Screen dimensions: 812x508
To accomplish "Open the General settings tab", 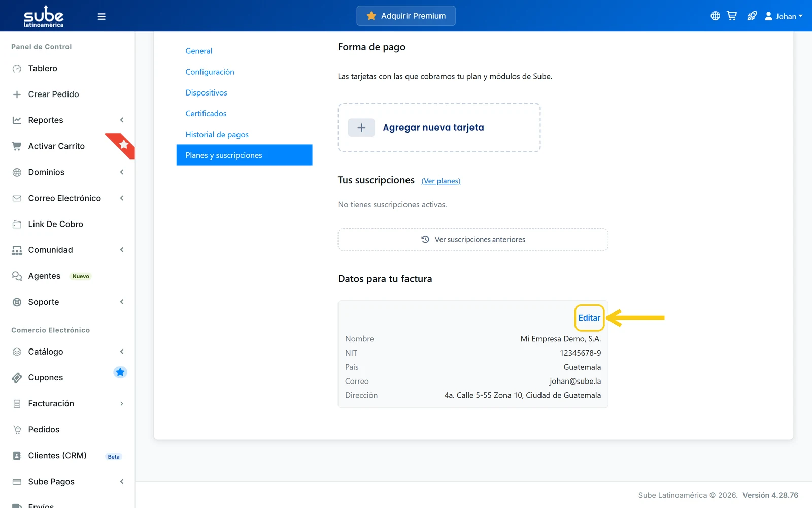I will 199,51.
